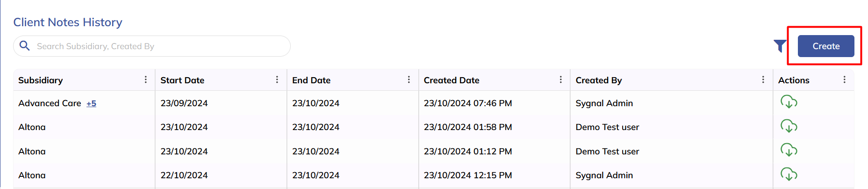
Task: Download the Advanced Care client note
Action: coord(789,102)
